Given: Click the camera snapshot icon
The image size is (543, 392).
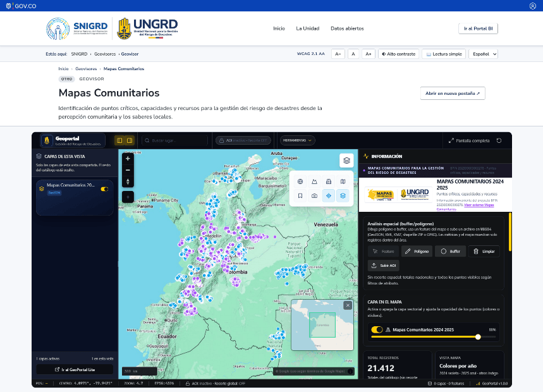Looking at the screenshot, I should point(314,195).
